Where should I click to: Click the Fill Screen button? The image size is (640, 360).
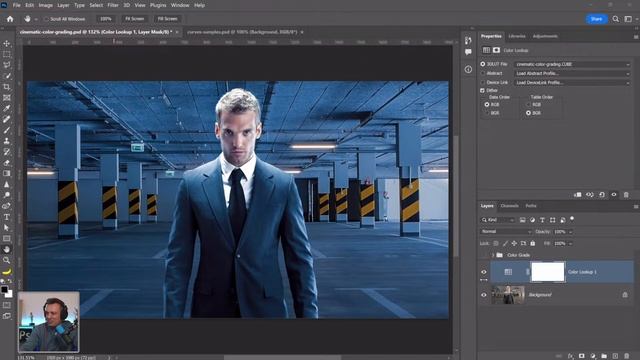tap(167, 19)
